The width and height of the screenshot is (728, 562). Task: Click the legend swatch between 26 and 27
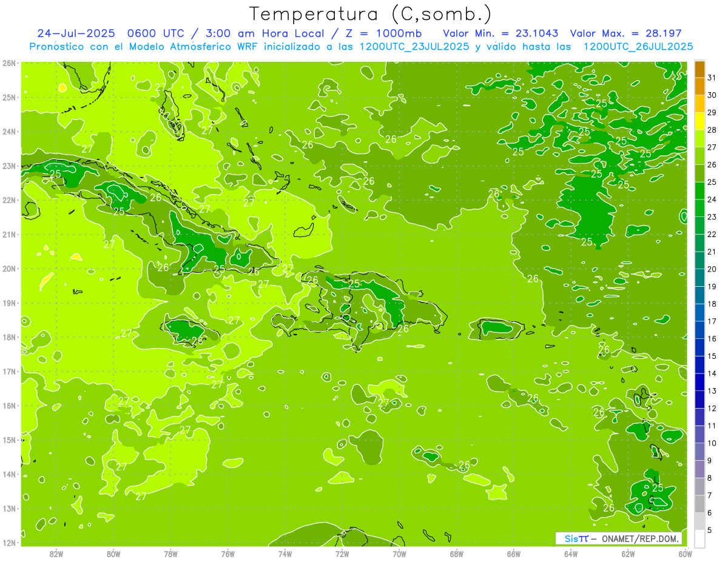coord(699,156)
